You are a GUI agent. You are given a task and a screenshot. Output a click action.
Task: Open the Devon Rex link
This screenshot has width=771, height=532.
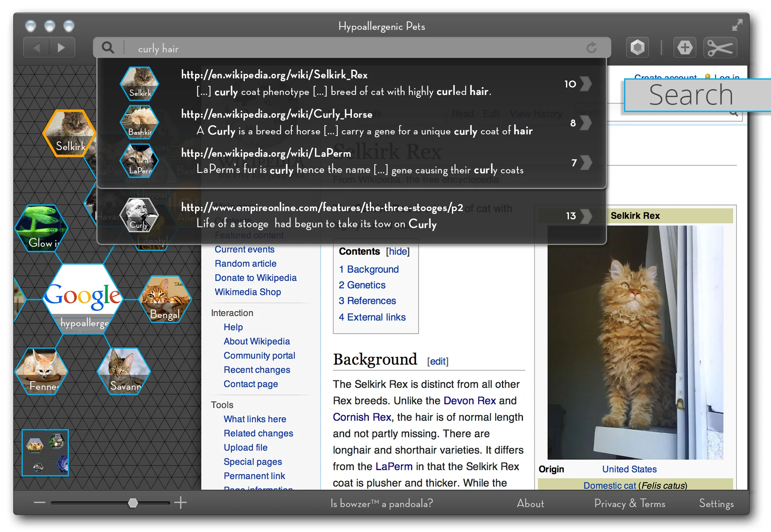tap(469, 401)
